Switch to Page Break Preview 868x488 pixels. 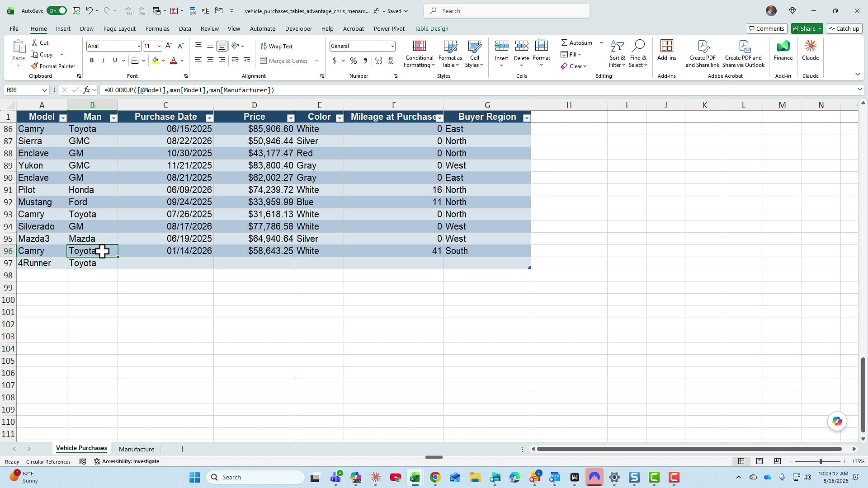click(x=778, y=461)
